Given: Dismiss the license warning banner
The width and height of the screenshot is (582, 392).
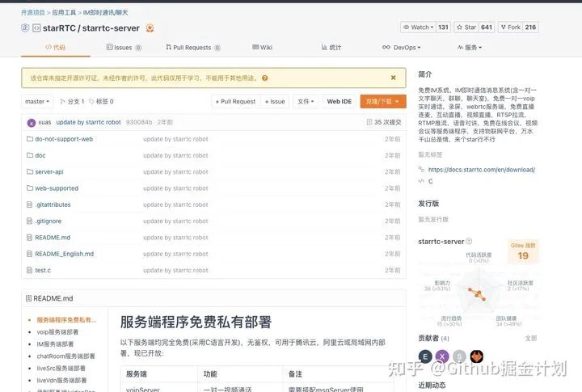Looking at the screenshot, I should point(393,78).
